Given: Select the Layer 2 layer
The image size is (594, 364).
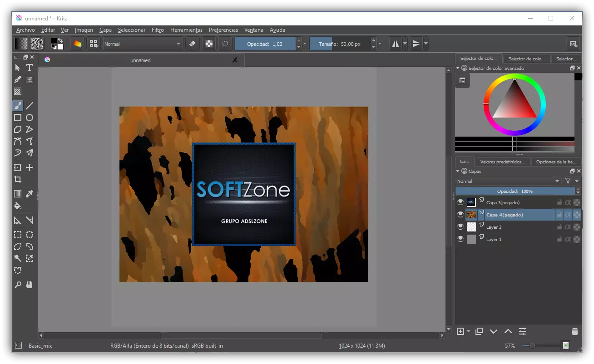Looking at the screenshot, I should [494, 227].
